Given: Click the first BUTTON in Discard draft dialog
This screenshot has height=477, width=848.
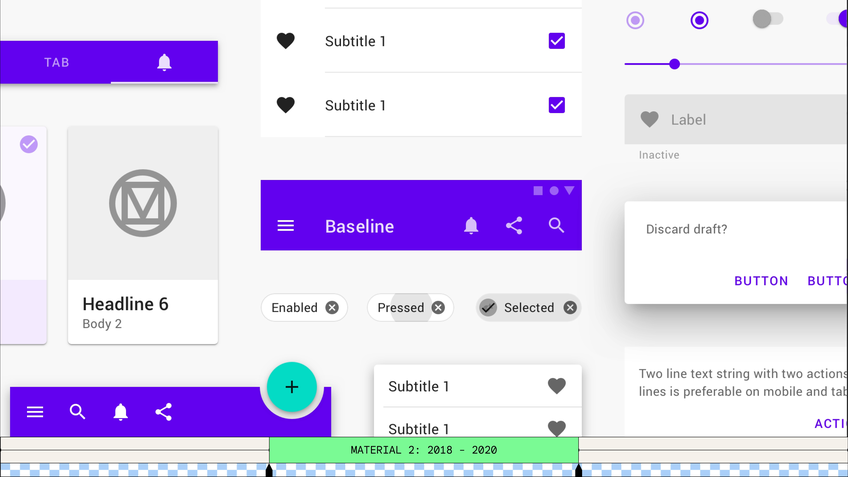Looking at the screenshot, I should (x=761, y=281).
